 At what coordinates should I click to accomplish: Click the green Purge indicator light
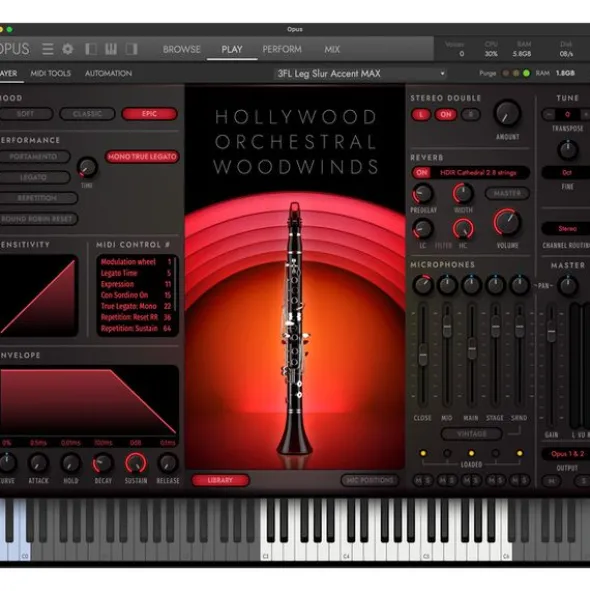[x=526, y=73]
